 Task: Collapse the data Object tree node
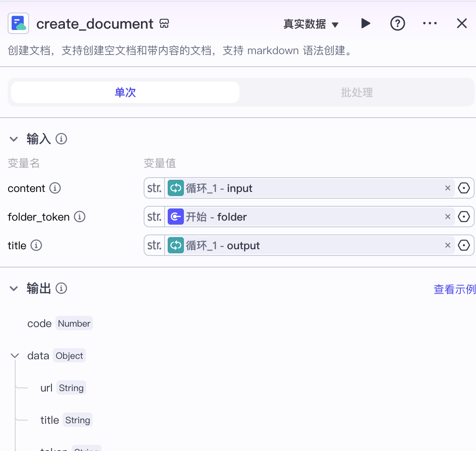(x=15, y=356)
